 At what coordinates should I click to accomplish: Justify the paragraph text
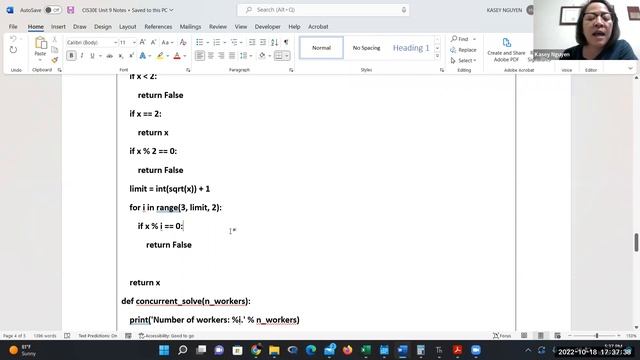coord(232,56)
